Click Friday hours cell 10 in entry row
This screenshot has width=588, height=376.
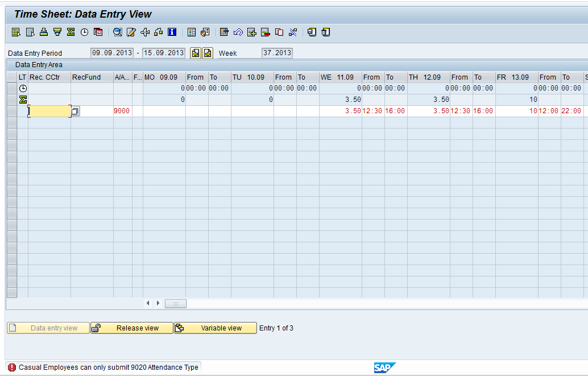(x=517, y=111)
